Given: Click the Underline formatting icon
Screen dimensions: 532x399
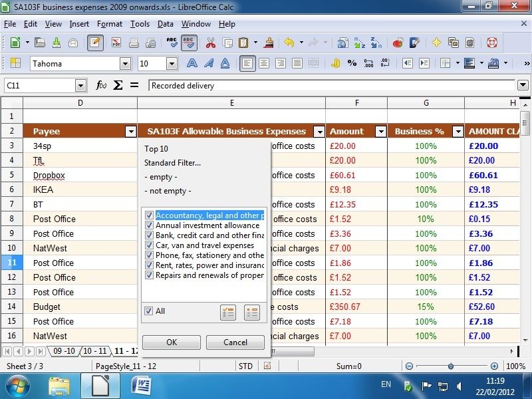Looking at the screenshot, I should coord(225,63).
